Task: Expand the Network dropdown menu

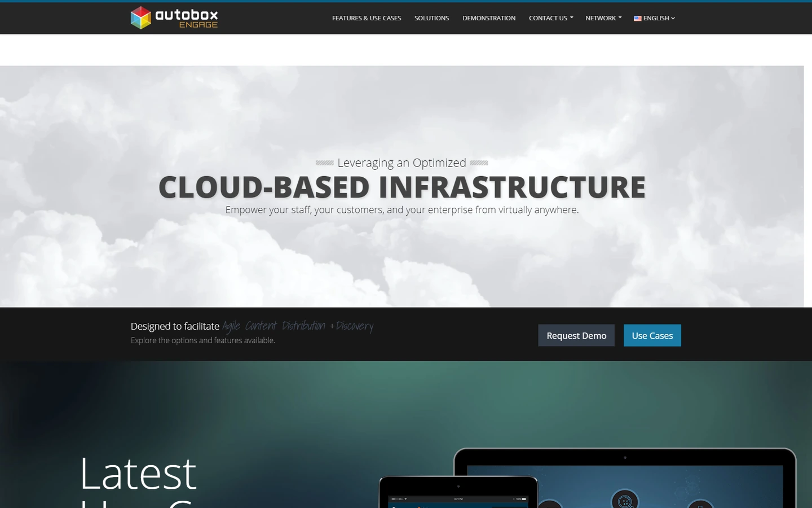Action: tap(603, 18)
